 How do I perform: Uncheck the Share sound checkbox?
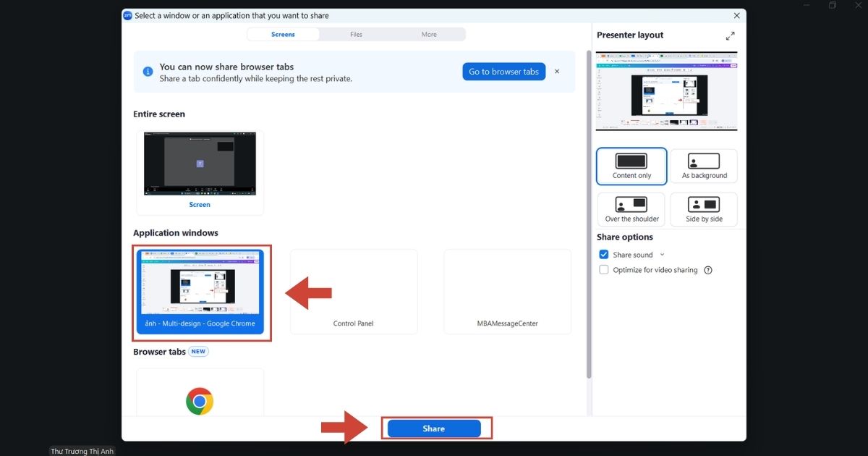pyautogui.click(x=604, y=255)
